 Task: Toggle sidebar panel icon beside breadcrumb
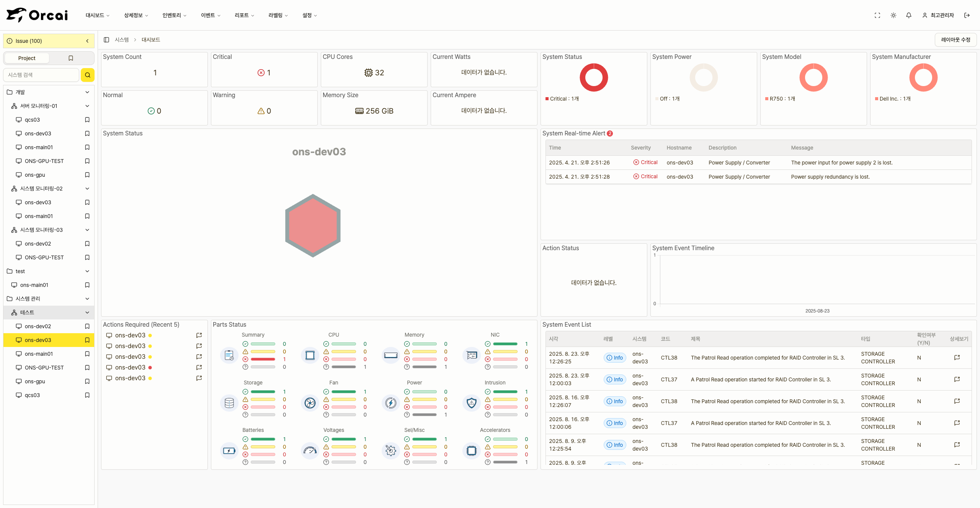tap(106, 40)
